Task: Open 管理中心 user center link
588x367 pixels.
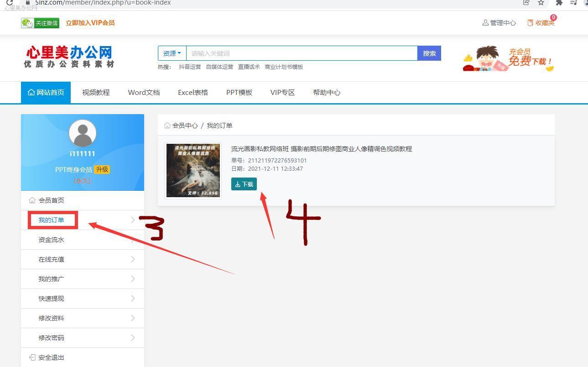Action: pyautogui.click(x=499, y=23)
